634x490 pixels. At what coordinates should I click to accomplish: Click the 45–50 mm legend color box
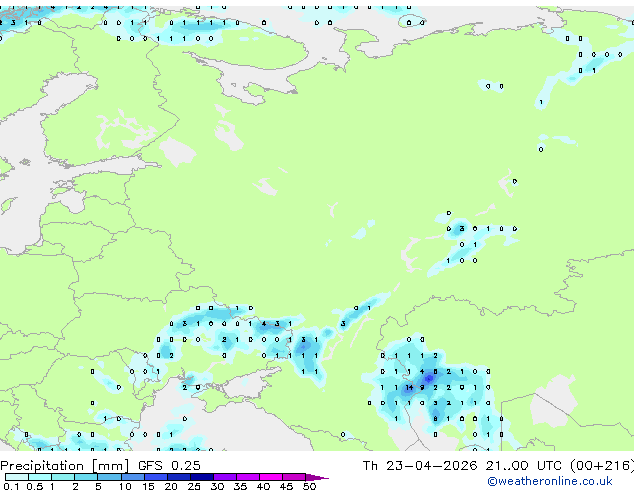click(x=294, y=477)
